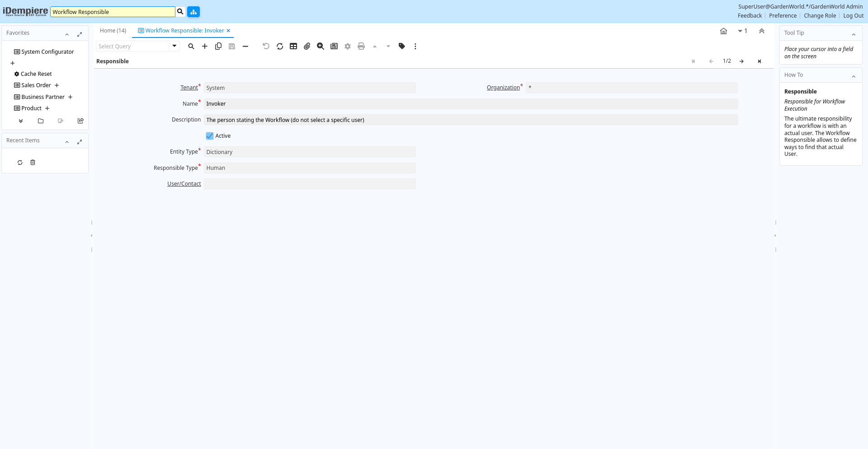
Task: Click the Find Record magnifier icon
Action: (x=191, y=46)
